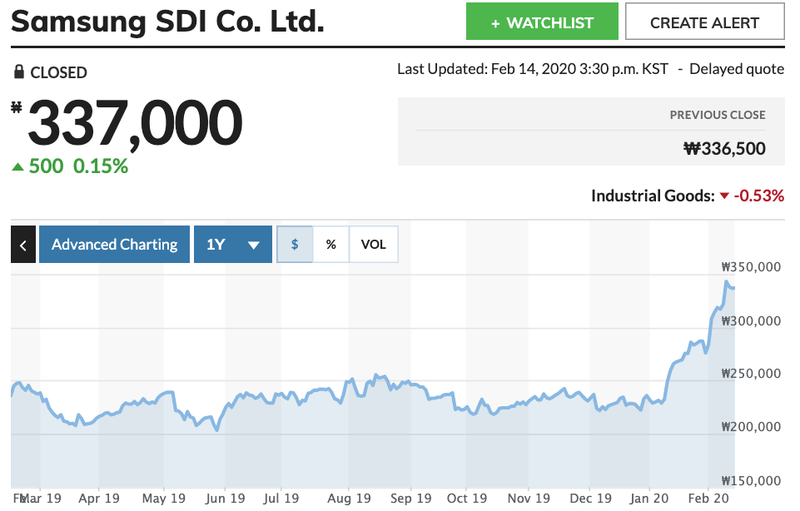This screenshot has height=511, width=800.
Task: Click the chart line peak in February 2020
Action: tap(726, 282)
